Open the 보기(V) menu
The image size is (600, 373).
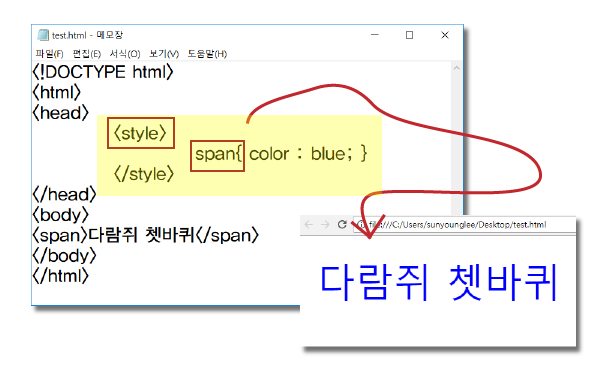tap(164, 54)
